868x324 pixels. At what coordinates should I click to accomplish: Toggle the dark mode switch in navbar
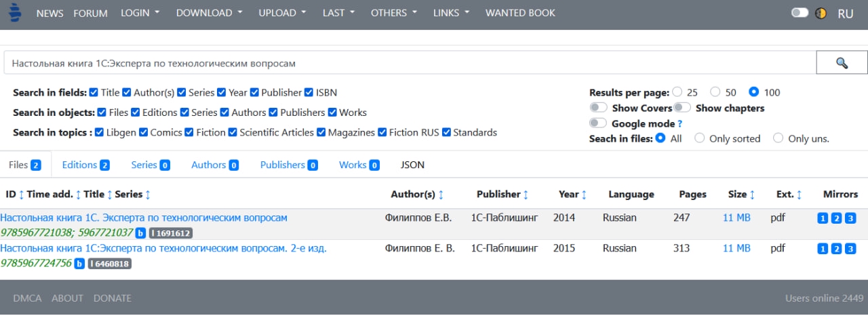pos(800,13)
